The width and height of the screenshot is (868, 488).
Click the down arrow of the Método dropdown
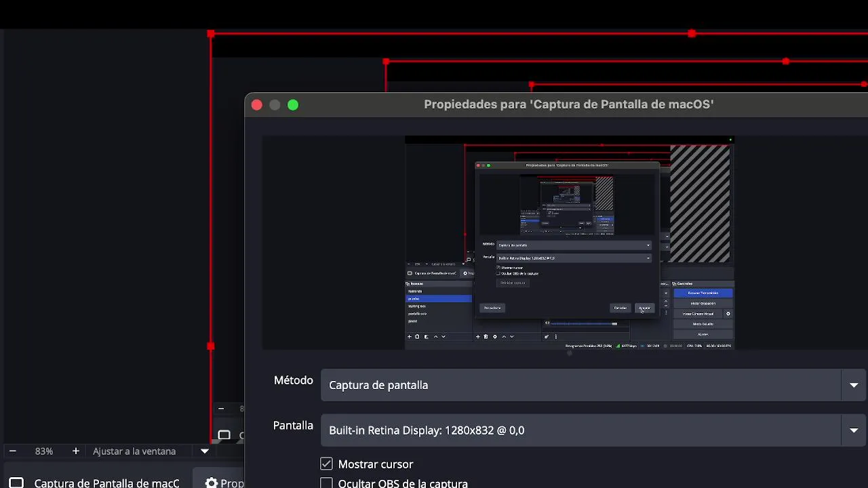[x=854, y=385]
